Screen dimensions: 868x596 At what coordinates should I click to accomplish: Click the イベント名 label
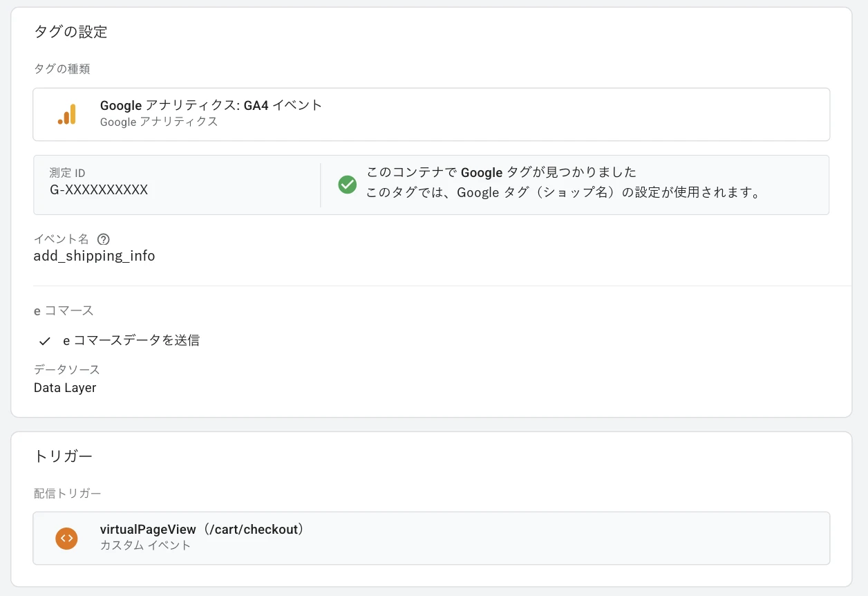tap(62, 239)
